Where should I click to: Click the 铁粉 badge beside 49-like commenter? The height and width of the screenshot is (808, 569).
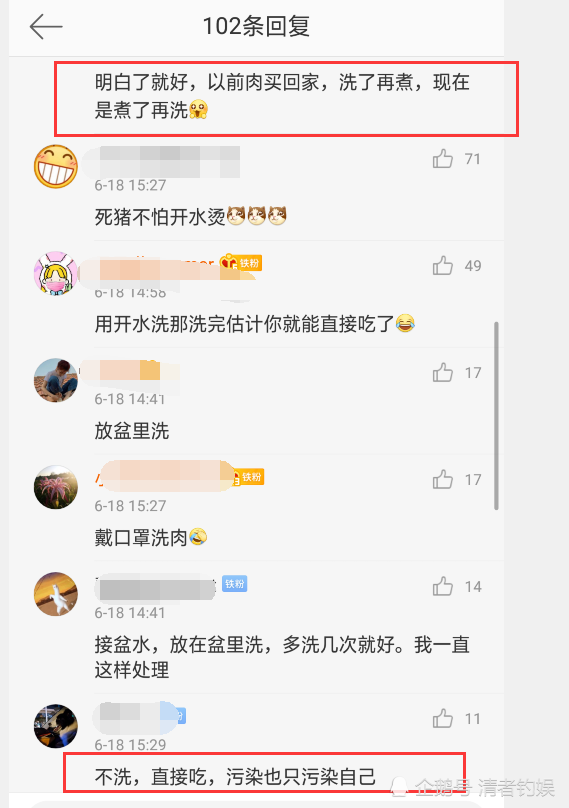coord(242,263)
